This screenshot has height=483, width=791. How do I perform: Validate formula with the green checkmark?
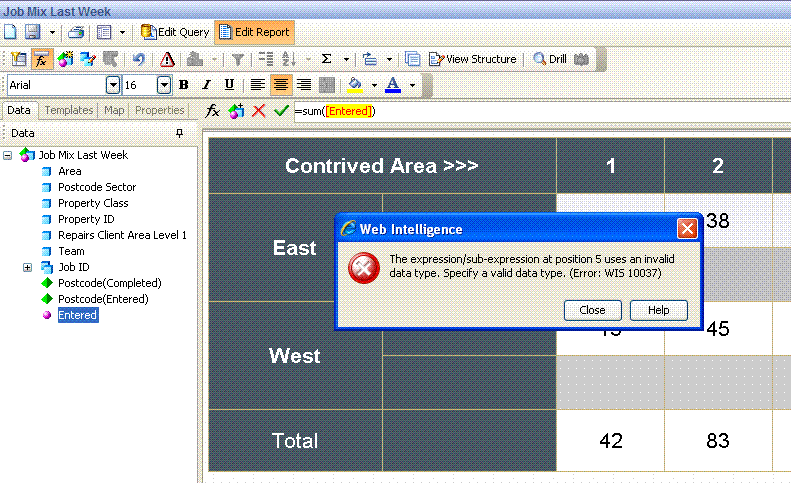pyautogui.click(x=281, y=111)
